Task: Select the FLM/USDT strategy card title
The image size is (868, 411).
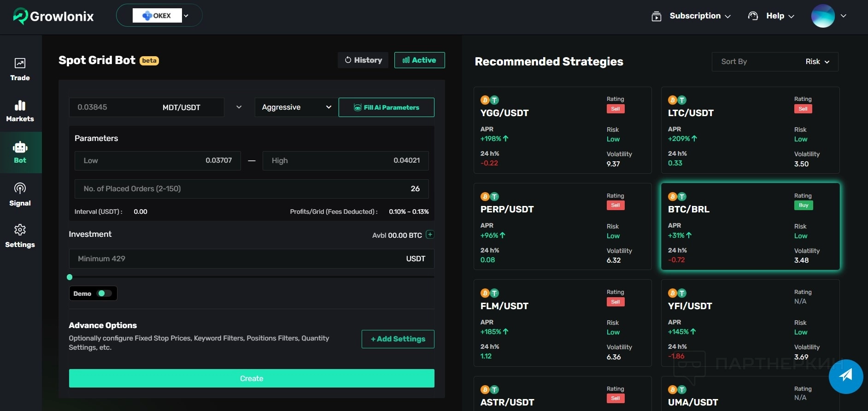Action: (504, 306)
